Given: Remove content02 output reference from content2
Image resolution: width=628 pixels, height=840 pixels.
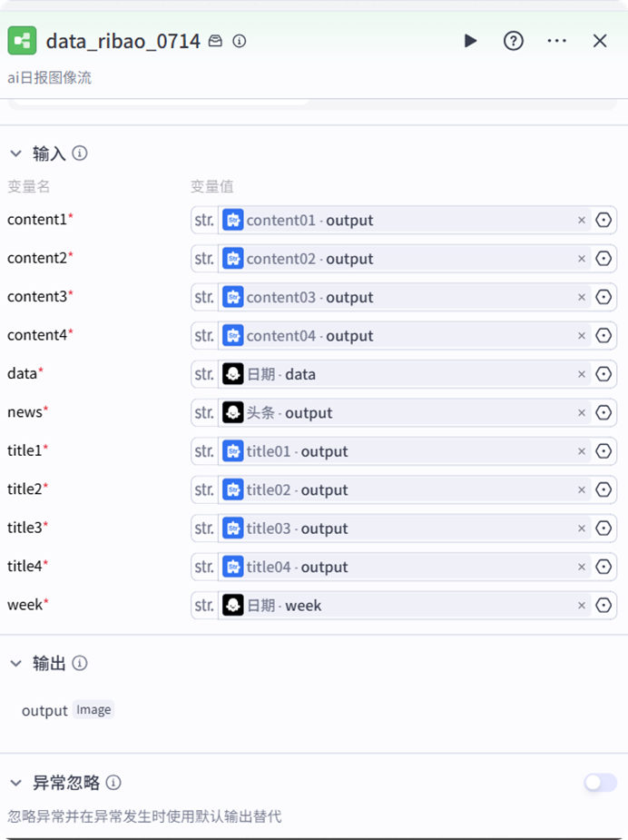Looking at the screenshot, I should tap(582, 259).
